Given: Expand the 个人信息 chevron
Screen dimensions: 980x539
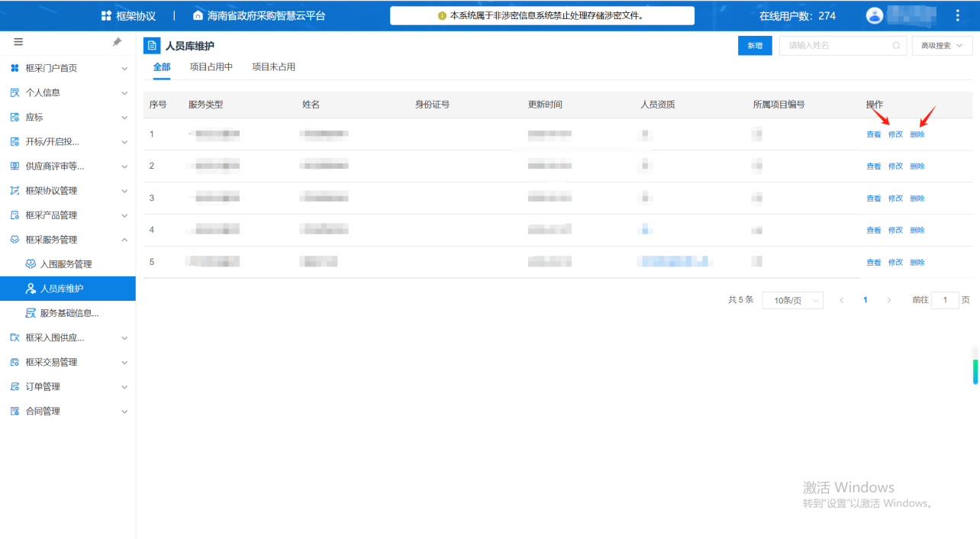Looking at the screenshot, I should tap(124, 93).
